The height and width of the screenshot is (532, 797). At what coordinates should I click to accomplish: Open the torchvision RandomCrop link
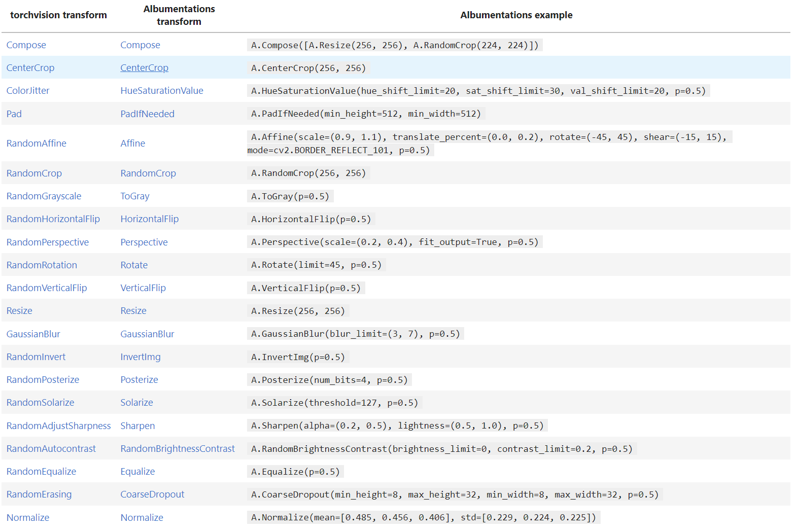pyautogui.click(x=34, y=173)
